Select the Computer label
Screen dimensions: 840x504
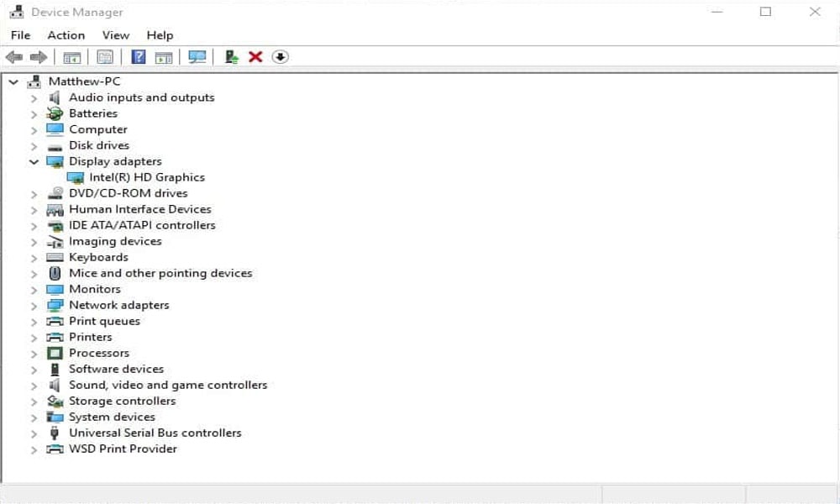click(98, 129)
